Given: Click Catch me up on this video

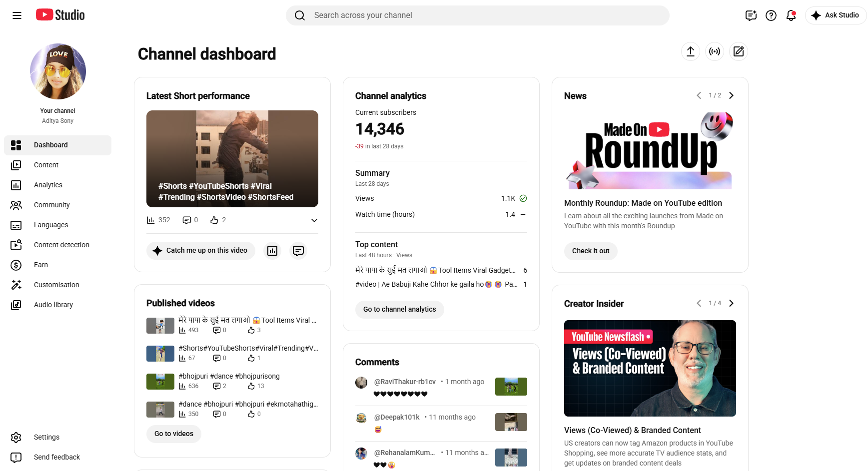Looking at the screenshot, I should 201,251.
